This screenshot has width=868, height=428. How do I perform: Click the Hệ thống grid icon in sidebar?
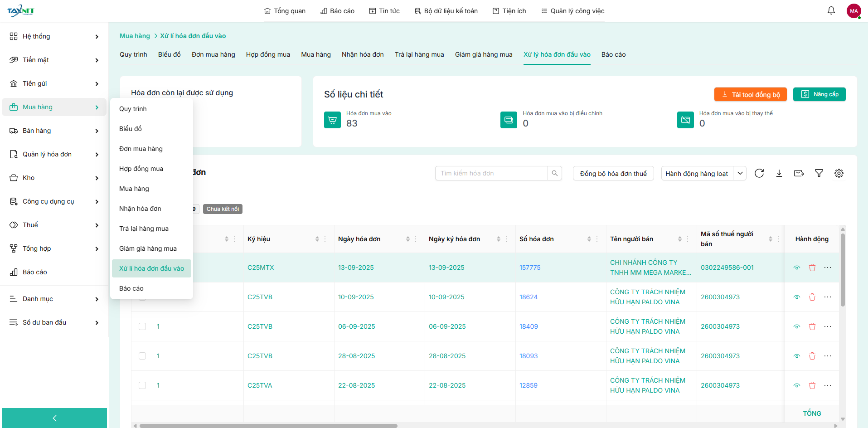coord(14,36)
